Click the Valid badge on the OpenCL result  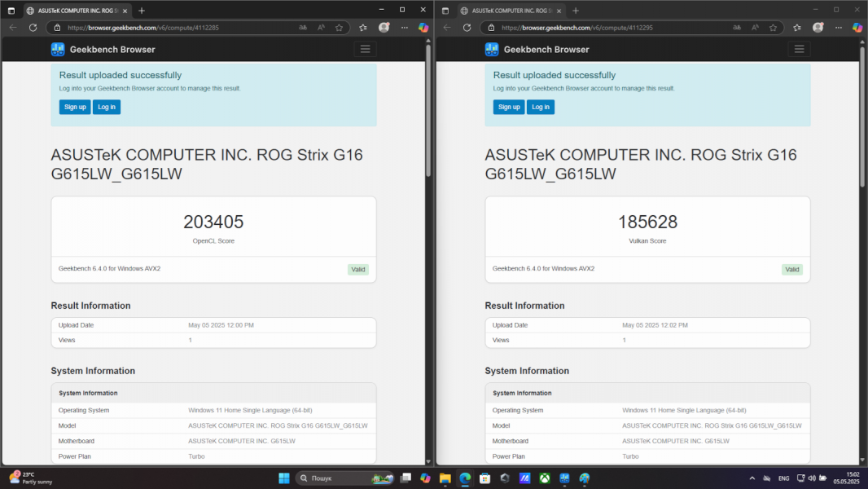(358, 270)
